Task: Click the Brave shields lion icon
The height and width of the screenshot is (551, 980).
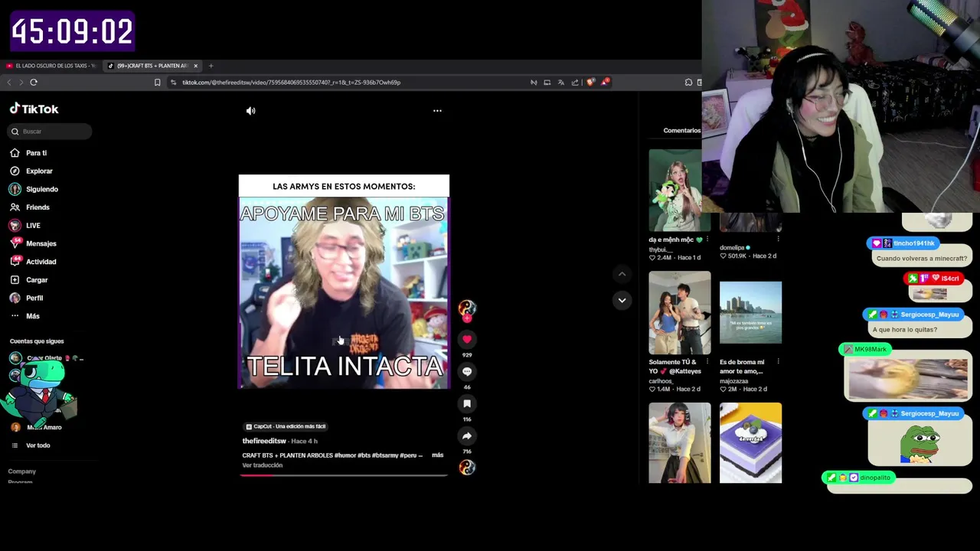Action: (x=590, y=82)
